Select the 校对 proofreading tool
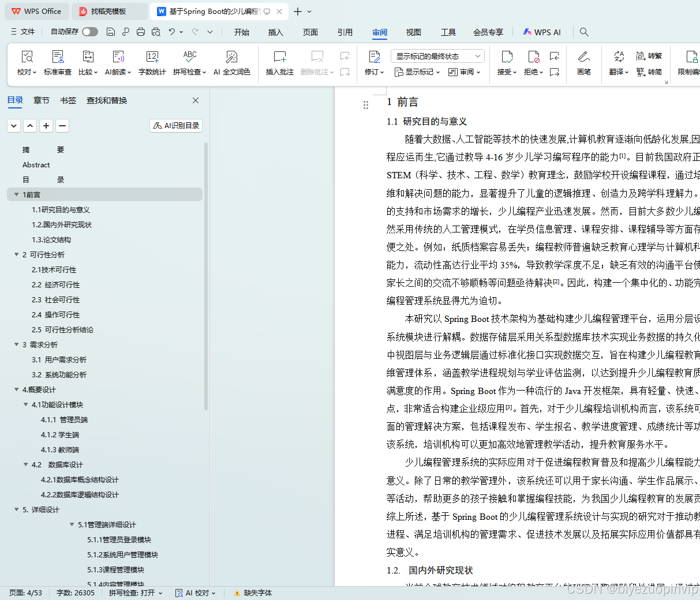Viewport: 700px width, 600px height. [27, 63]
